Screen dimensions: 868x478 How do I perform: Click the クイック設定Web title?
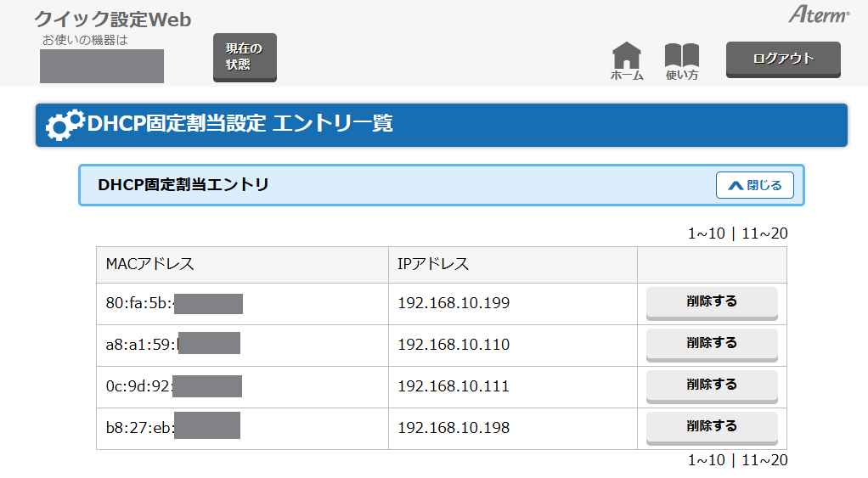click(113, 20)
